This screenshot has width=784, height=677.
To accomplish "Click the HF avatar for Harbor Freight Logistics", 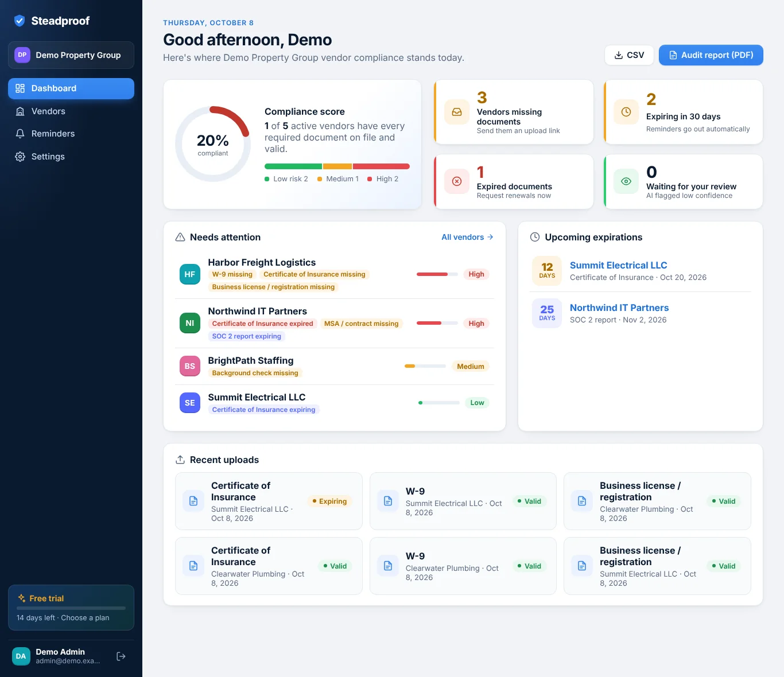I will pyautogui.click(x=190, y=274).
